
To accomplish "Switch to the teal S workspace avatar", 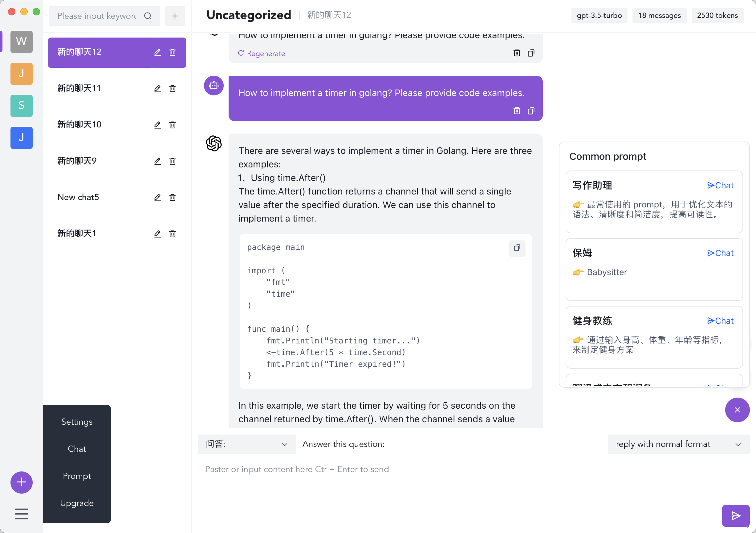I will [21, 106].
